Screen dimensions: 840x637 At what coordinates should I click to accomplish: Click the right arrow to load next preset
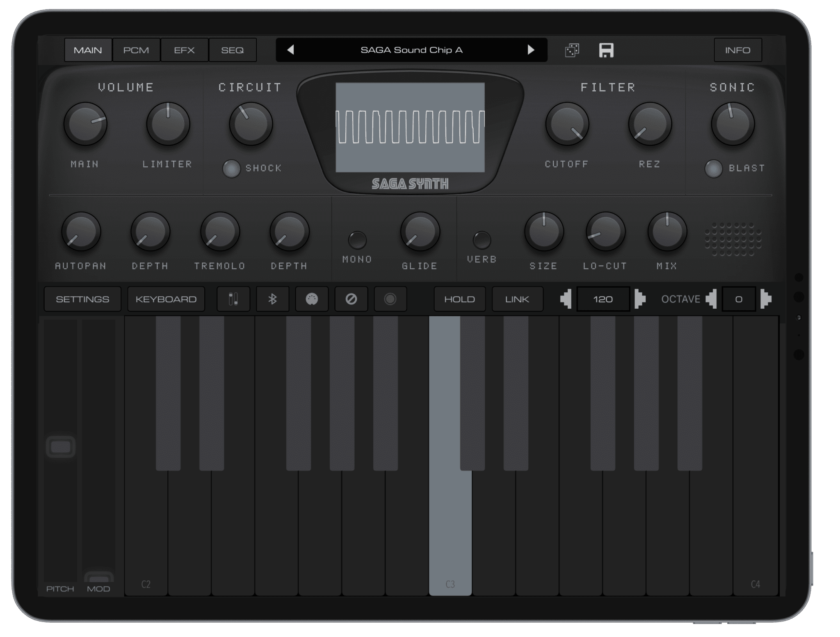531,50
